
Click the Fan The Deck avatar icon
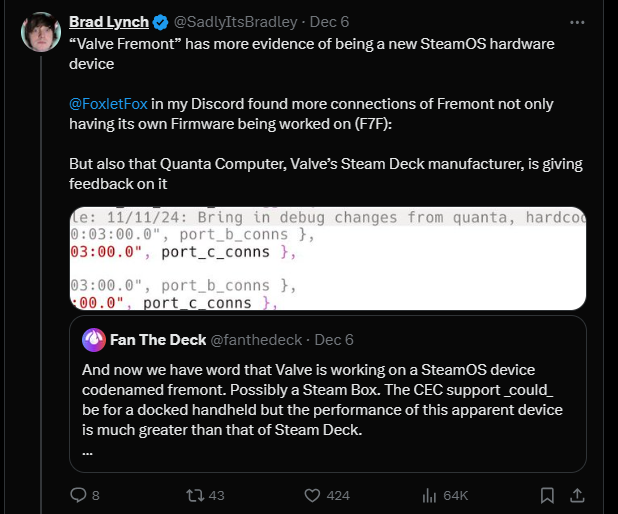(93, 340)
